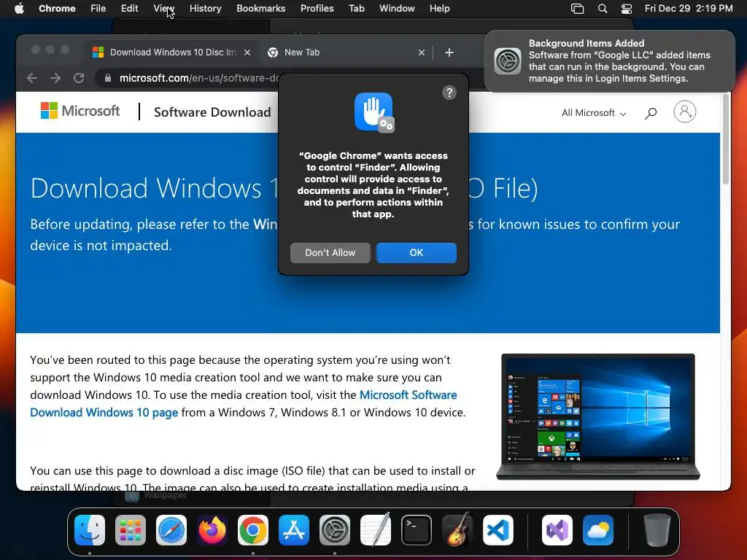Screen dimensions: 747x560
Task: Open Spotlight search in menu bar
Action: click(x=602, y=8)
